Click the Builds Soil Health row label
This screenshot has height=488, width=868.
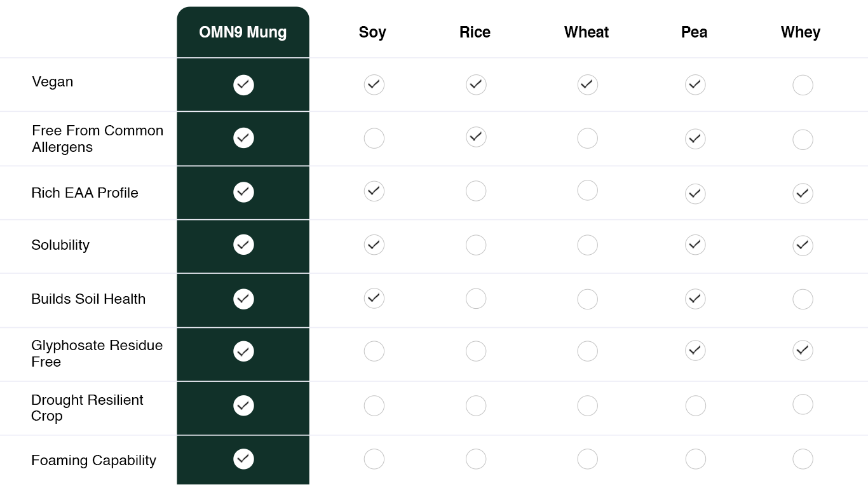[88, 299]
